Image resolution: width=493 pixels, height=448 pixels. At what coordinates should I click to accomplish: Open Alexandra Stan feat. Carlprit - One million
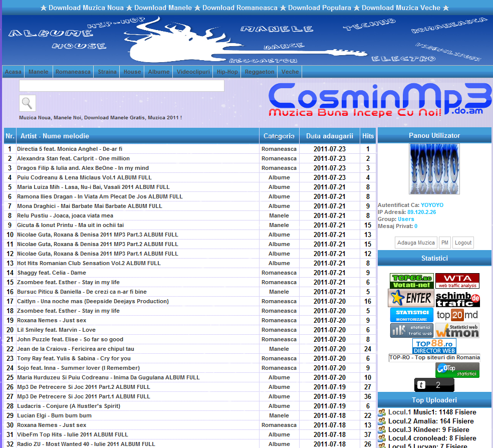click(73, 158)
